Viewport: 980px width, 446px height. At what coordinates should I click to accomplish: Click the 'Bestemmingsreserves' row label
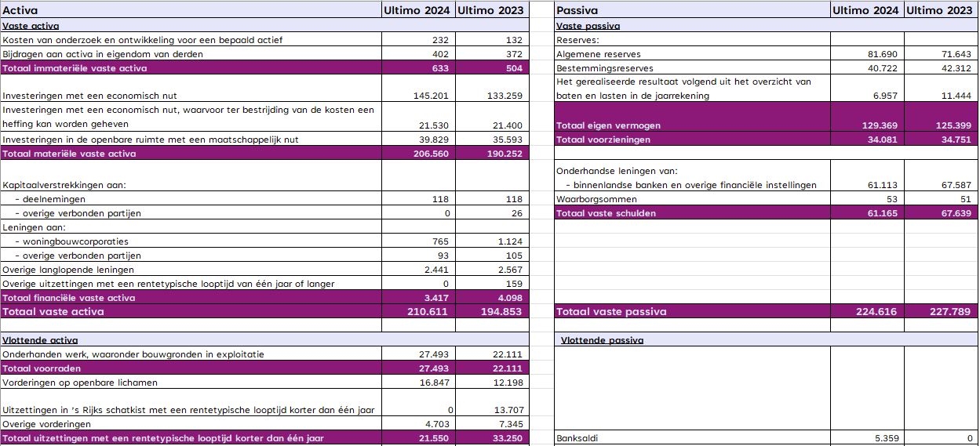(x=603, y=68)
